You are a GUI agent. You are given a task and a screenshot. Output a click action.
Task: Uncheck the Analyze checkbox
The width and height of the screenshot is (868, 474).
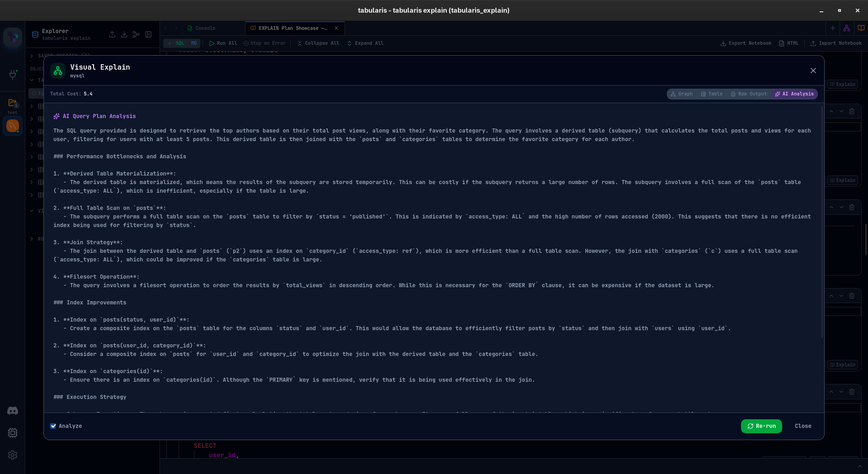(x=53, y=426)
